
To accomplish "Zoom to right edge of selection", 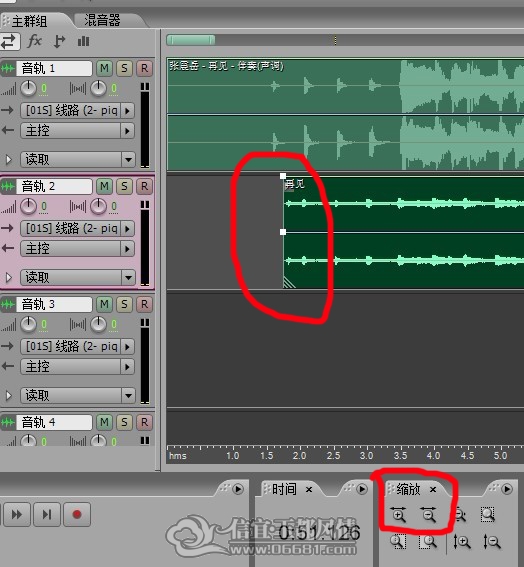I will click(x=428, y=542).
